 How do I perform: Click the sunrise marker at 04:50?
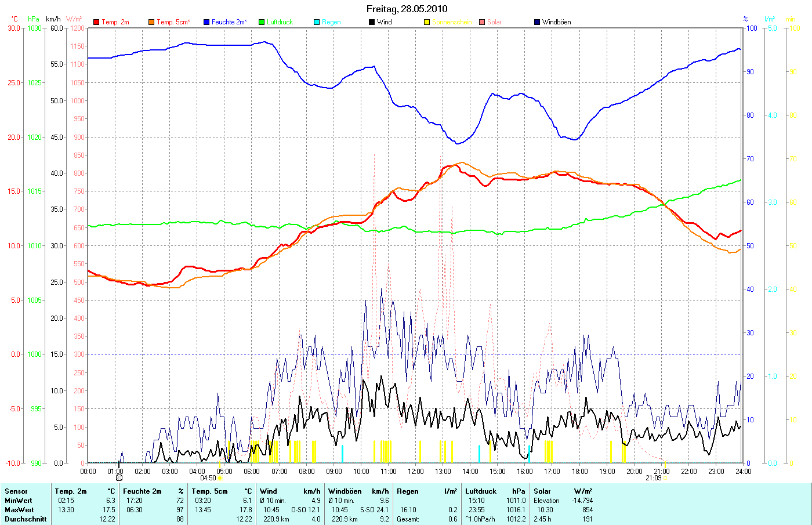[220, 478]
